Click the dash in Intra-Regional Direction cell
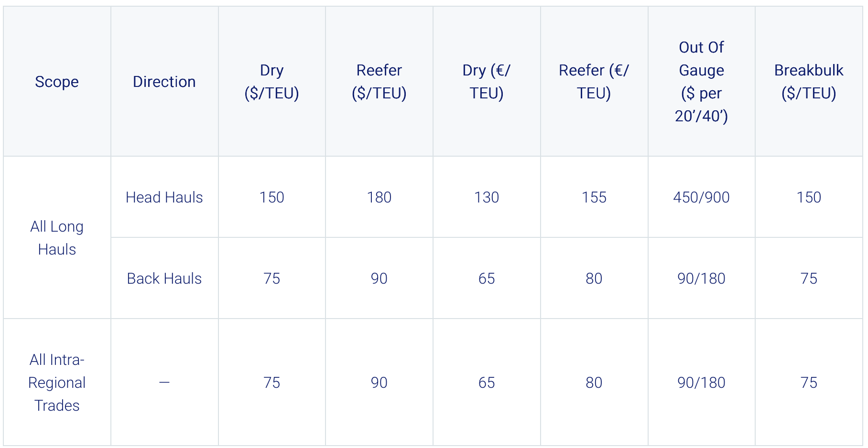The width and height of the screenshot is (868, 448). (x=164, y=383)
